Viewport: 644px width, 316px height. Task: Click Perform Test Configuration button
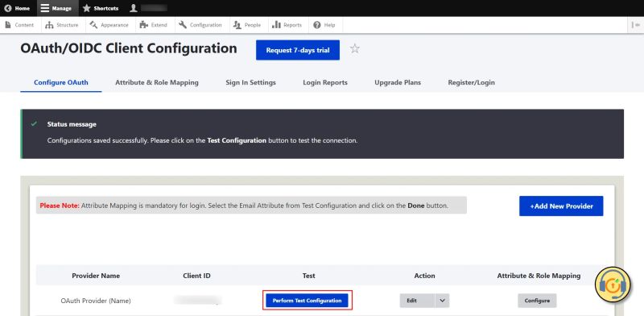point(308,301)
